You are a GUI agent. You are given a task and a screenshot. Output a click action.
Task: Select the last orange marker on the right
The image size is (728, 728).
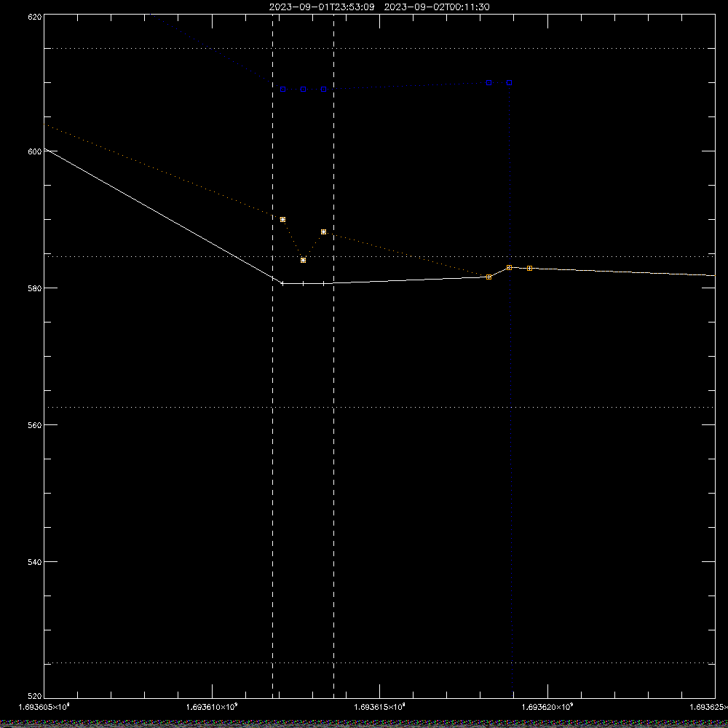coord(530,269)
